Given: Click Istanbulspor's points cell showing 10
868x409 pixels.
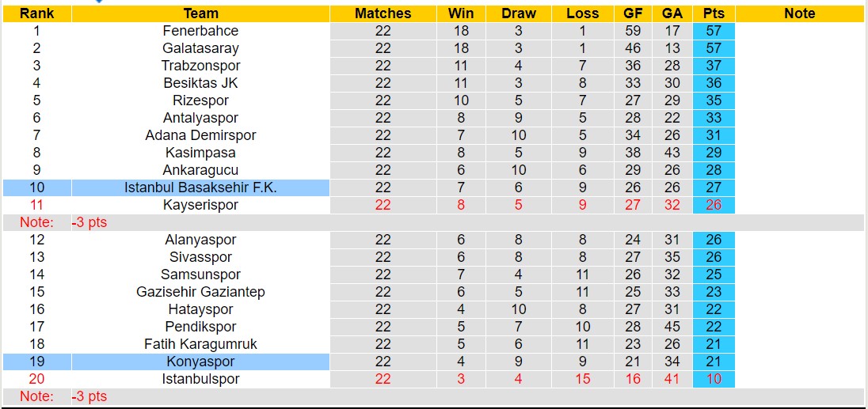Looking at the screenshot, I should tap(713, 379).
